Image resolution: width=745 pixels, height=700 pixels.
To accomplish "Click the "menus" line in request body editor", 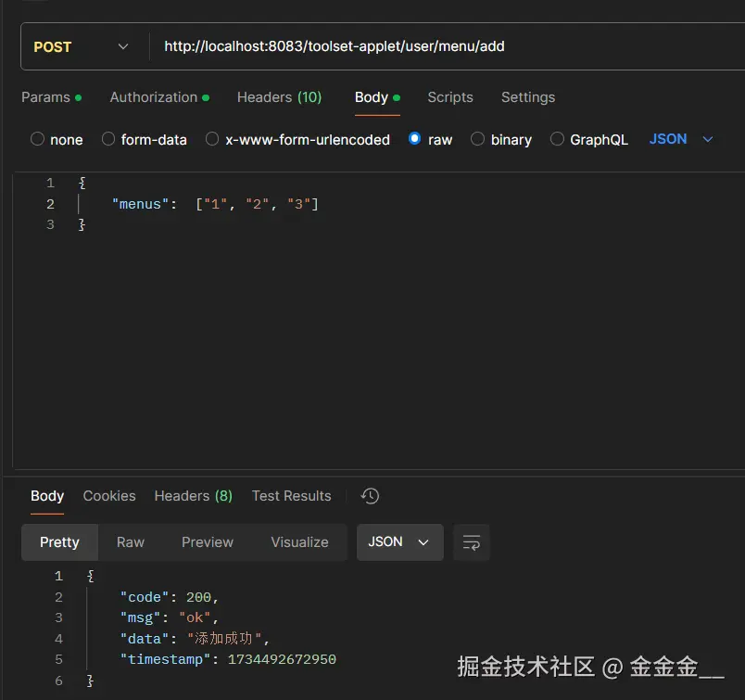I will coord(215,204).
